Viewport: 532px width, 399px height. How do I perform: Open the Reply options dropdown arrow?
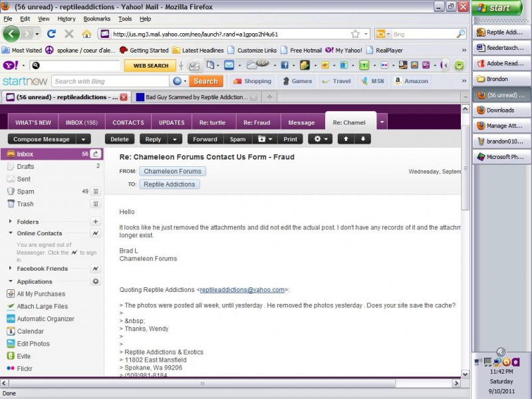tap(175, 139)
